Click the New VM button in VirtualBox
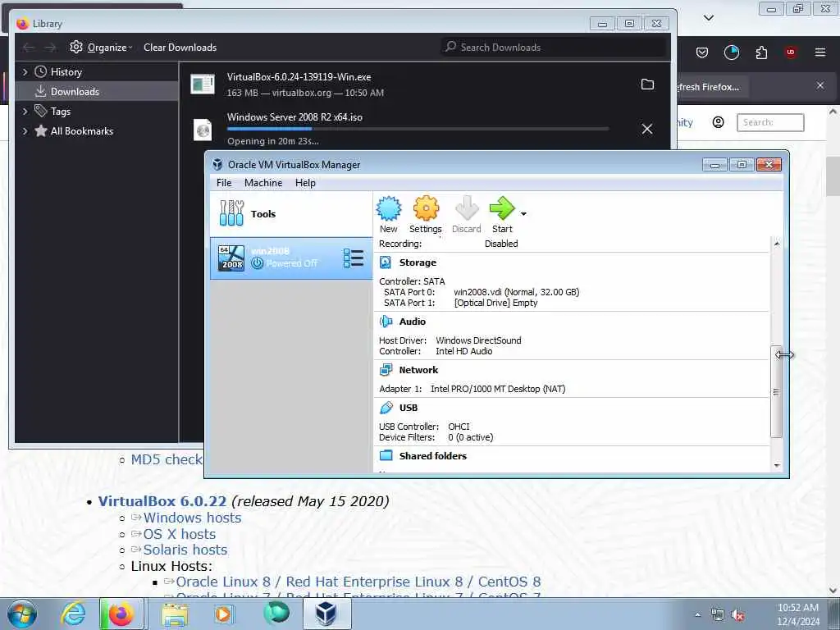Viewport: 840px width, 630px height. (x=388, y=214)
